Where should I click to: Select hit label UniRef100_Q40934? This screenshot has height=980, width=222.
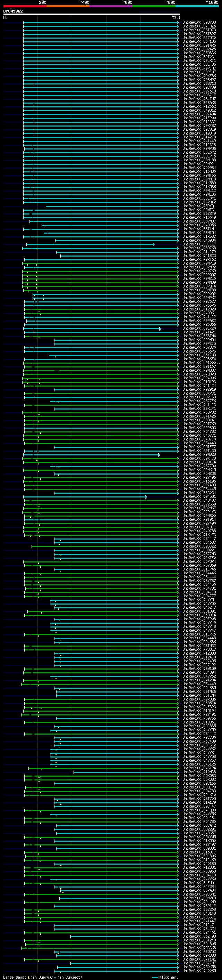tap(199, 241)
